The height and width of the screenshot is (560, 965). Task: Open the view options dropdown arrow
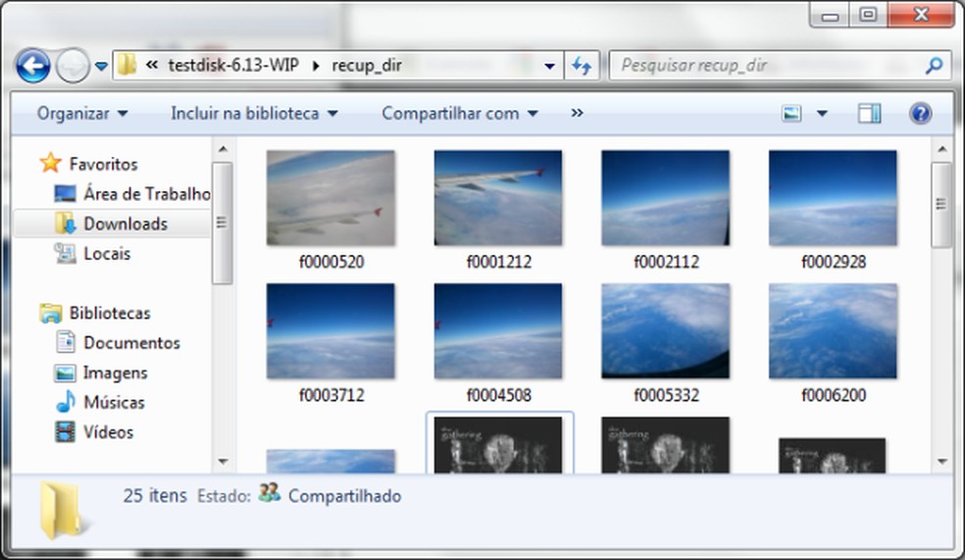(x=822, y=113)
